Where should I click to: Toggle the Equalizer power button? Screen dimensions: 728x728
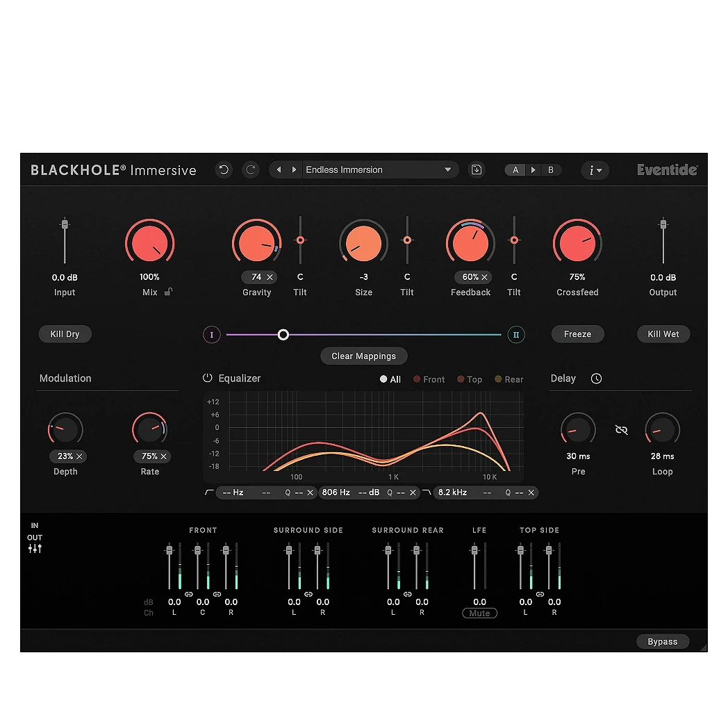pyautogui.click(x=207, y=379)
